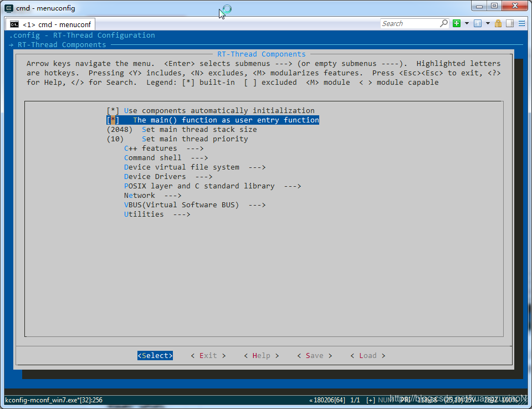
Task: Click the green new console plus icon
Action: [x=457, y=23]
